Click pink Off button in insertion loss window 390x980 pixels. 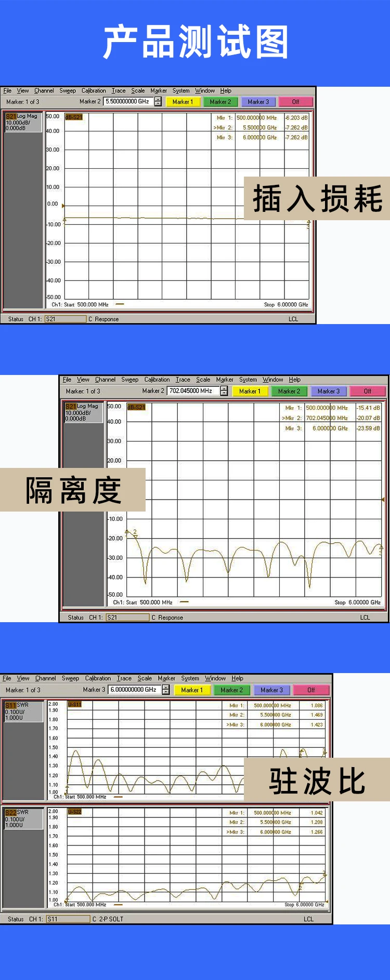tap(296, 102)
